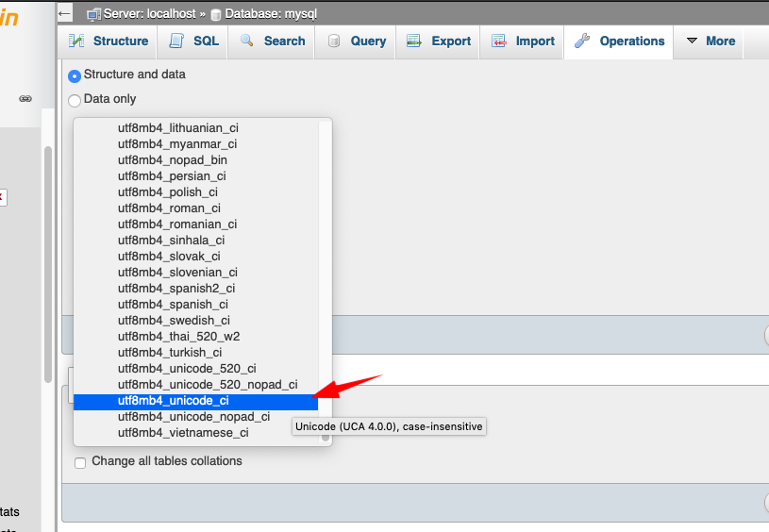The height and width of the screenshot is (532, 769).
Task: Select highlighted utf8mb4_unicode_ci collation
Action: (195, 401)
